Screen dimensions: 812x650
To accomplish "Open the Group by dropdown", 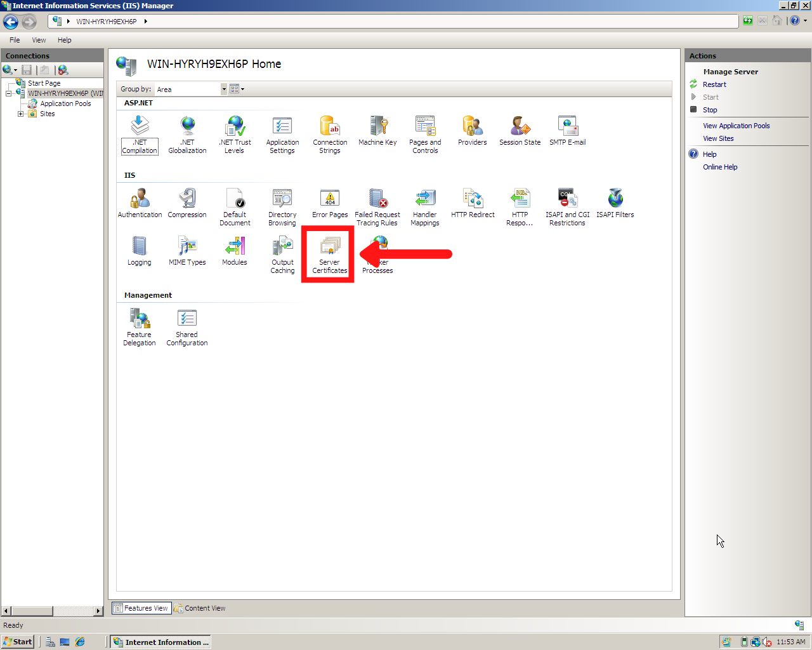I will pyautogui.click(x=223, y=89).
